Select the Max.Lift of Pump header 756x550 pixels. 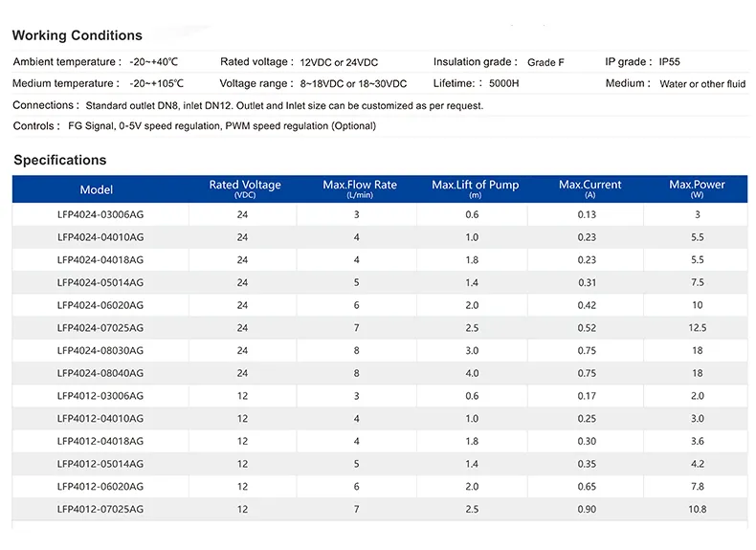(x=476, y=188)
